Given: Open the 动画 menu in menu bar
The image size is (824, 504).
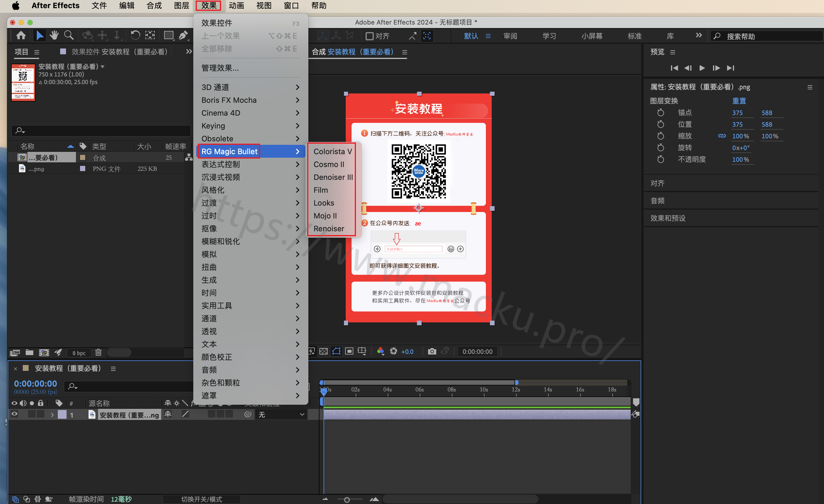Looking at the screenshot, I should coord(237,6).
